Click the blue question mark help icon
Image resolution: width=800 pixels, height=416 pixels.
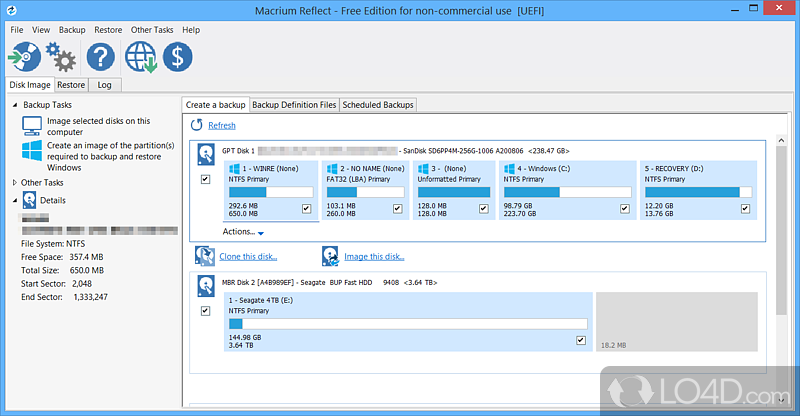[x=102, y=57]
